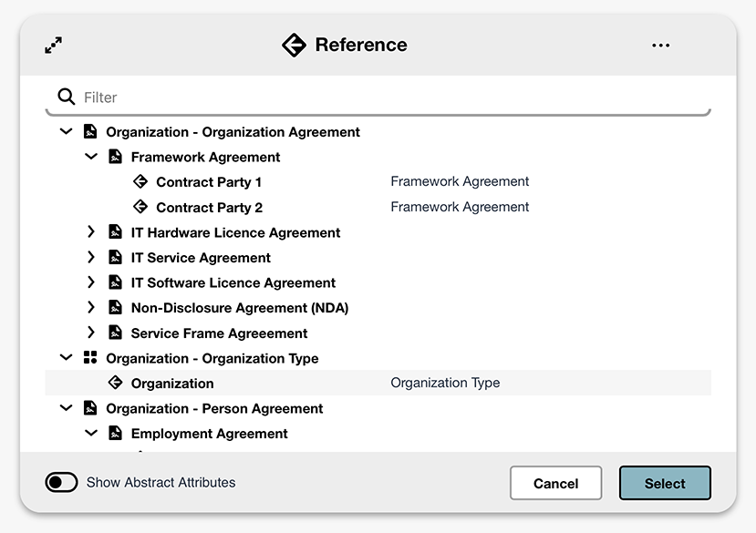The width and height of the screenshot is (756, 533).
Task: Collapse the Employment Agreement node
Action: (x=90, y=434)
